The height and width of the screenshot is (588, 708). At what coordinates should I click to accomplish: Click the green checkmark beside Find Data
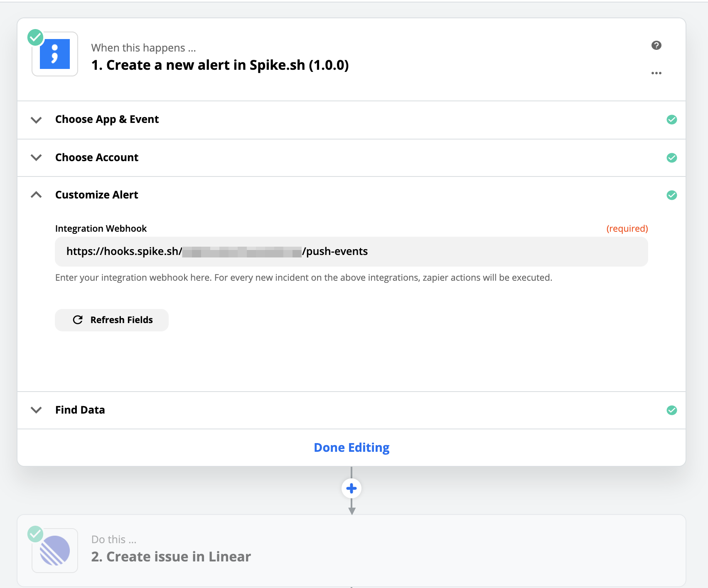[x=671, y=410]
